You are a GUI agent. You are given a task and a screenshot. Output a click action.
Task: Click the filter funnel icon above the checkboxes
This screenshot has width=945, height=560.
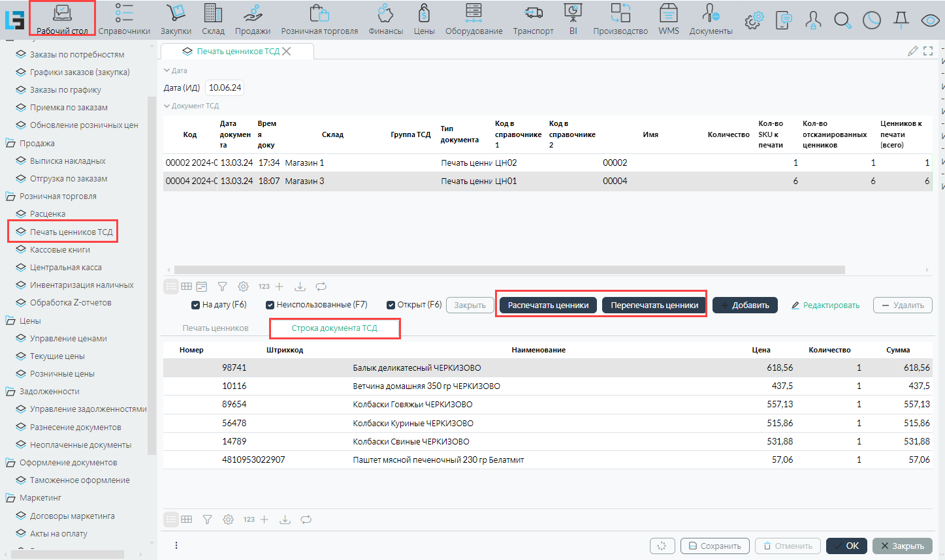222,287
